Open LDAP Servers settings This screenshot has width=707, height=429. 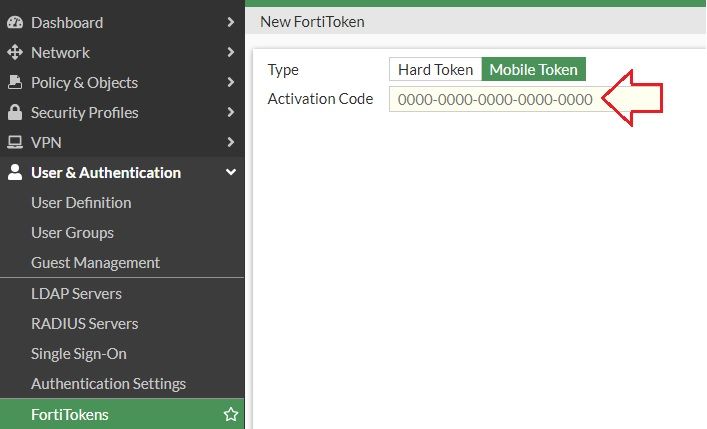(76, 294)
